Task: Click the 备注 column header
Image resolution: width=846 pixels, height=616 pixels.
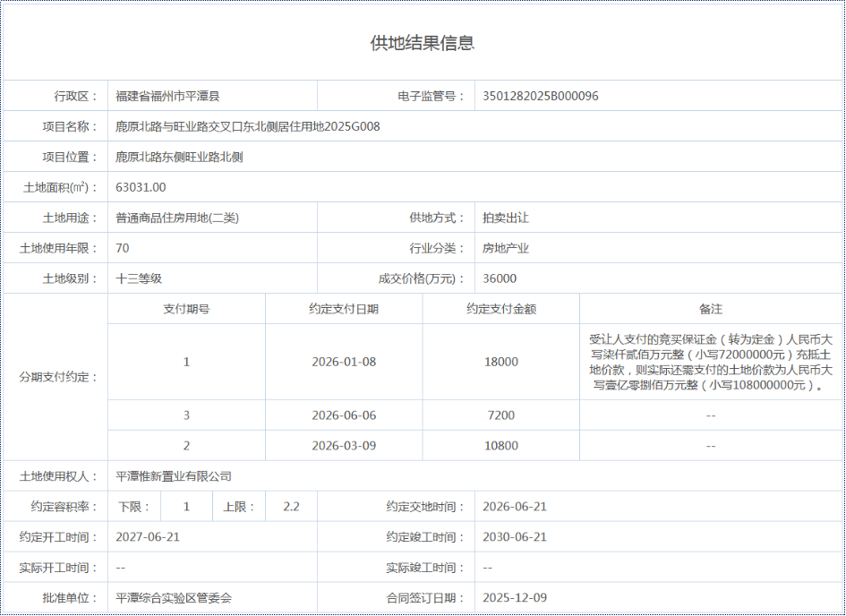Action: (711, 309)
